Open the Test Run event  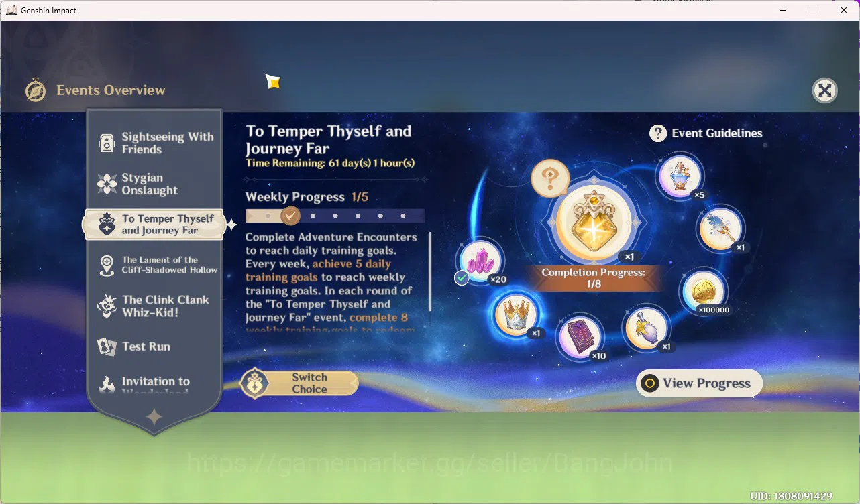[156, 346]
